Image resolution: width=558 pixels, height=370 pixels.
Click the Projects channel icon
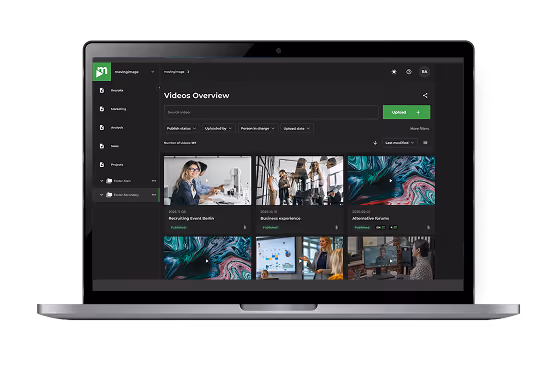(x=102, y=165)
